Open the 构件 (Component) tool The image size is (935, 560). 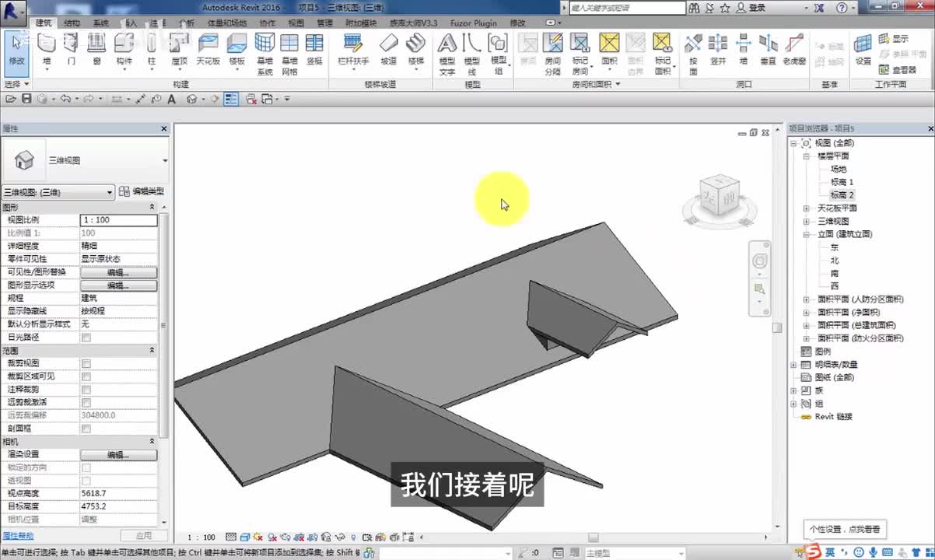tap(124, 50)
